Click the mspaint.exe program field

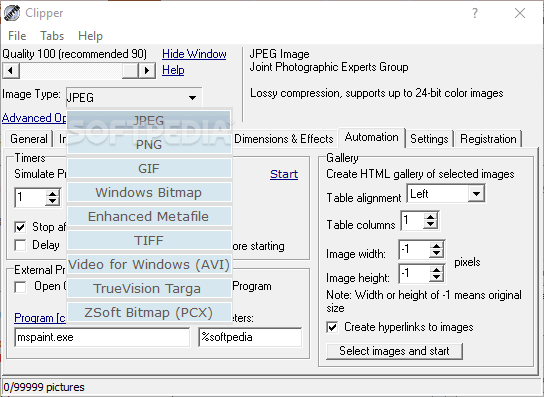[x=102, y=337]
